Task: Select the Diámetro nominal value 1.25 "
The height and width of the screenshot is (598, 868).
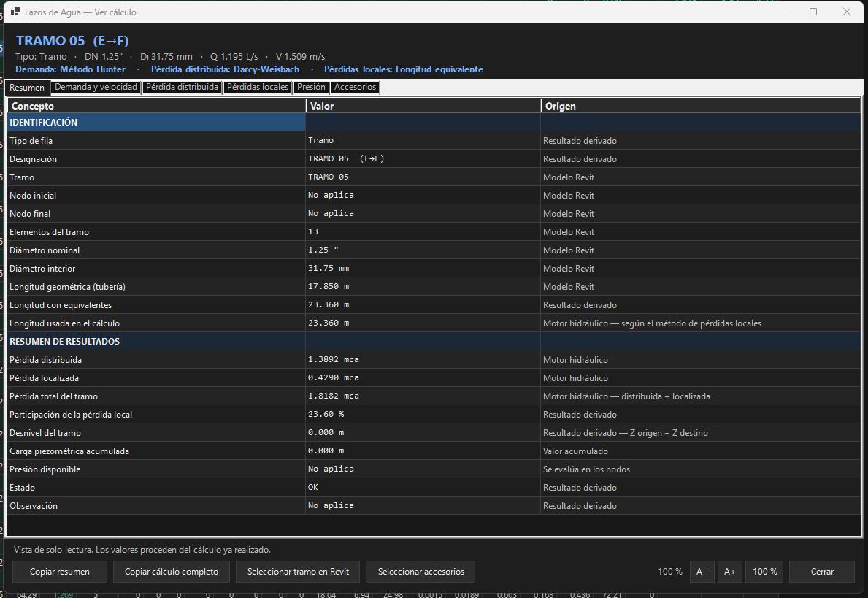Action: point(323,250)
